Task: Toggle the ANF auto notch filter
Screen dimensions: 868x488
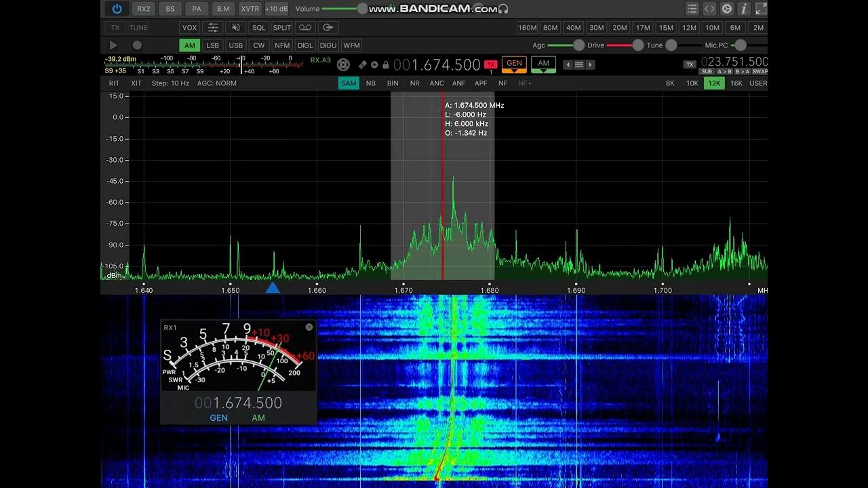Action: point(459,83)
